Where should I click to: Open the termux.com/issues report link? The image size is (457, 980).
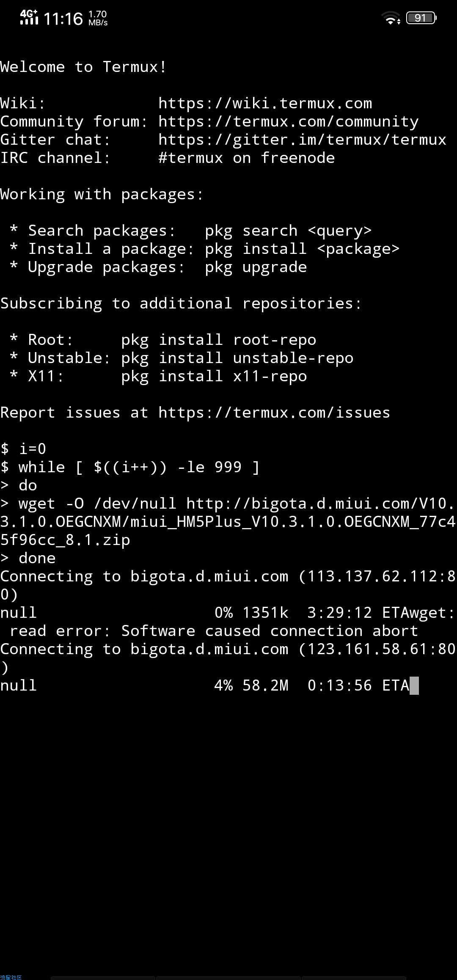(x=274, y=413)
